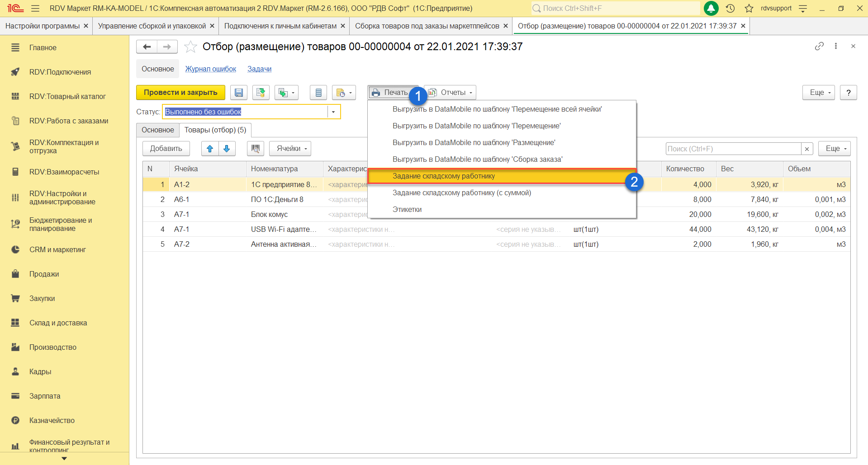Move the row up with the blue up arrow
This screenshot has height=465, width=868.
pyautogui.click(x=210, y=149)
